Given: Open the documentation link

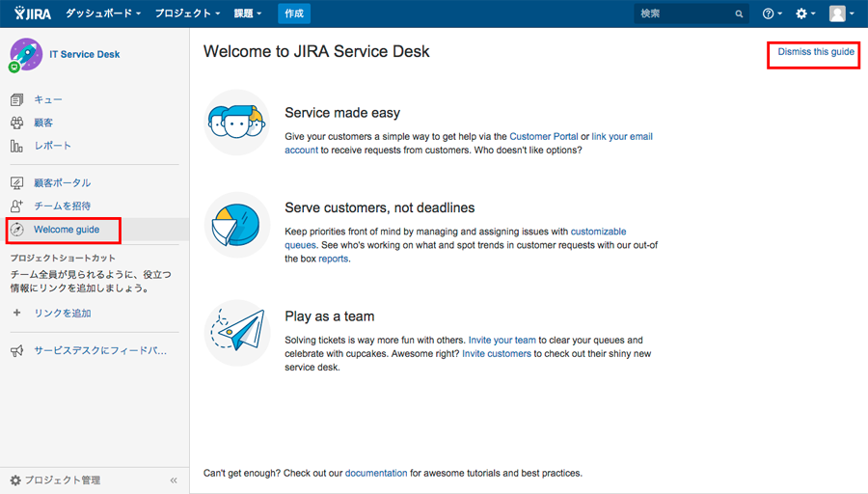Looking at the screenshot, I should click(376, 473).
